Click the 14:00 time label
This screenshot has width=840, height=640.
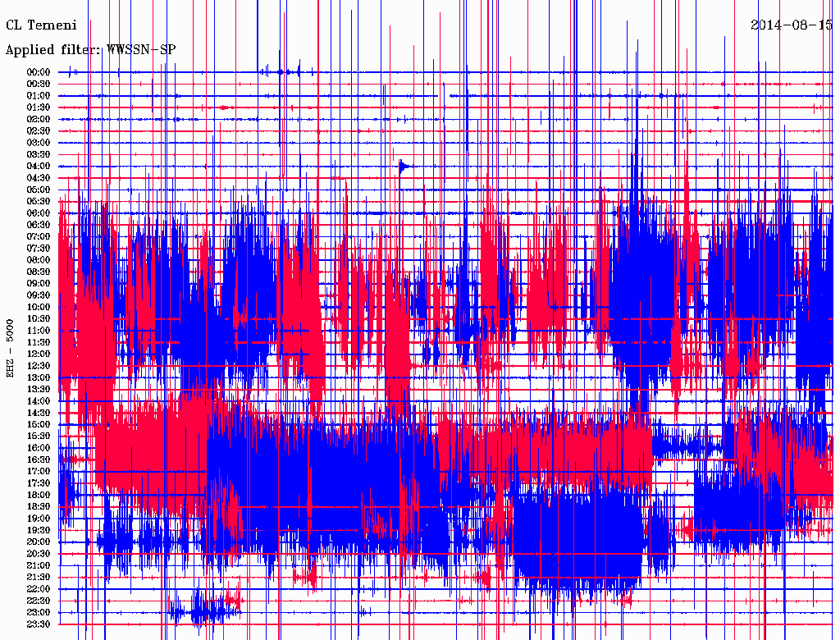tap(39, 401)
